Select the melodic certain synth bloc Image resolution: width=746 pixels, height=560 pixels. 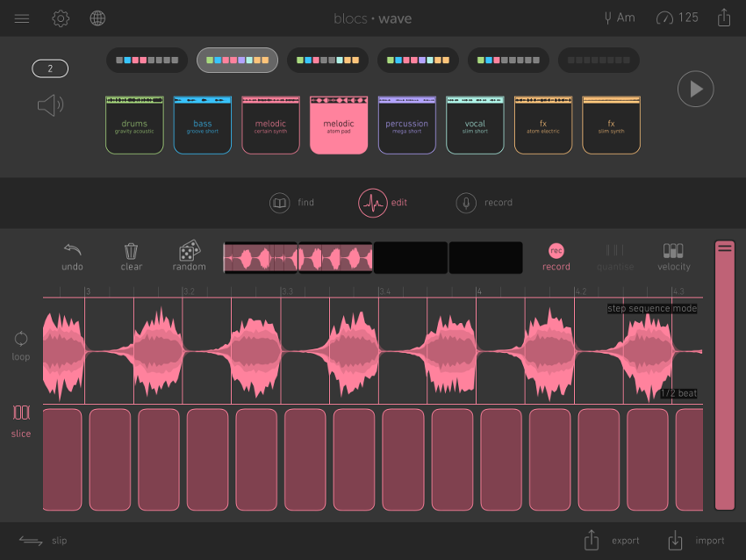pos(270,126)
